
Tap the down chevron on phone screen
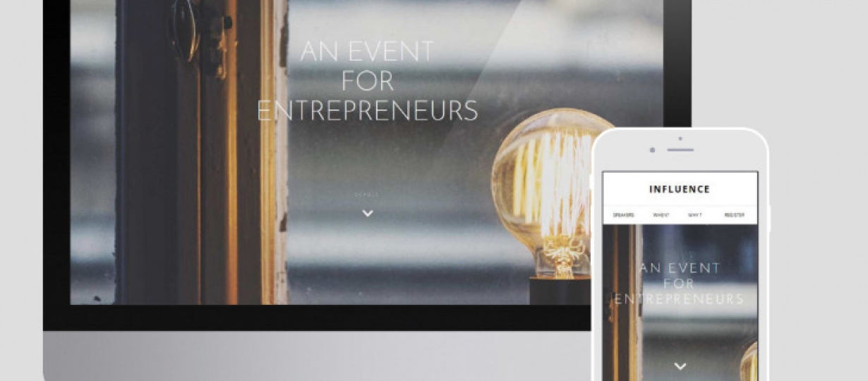click(x=680, y=365)
